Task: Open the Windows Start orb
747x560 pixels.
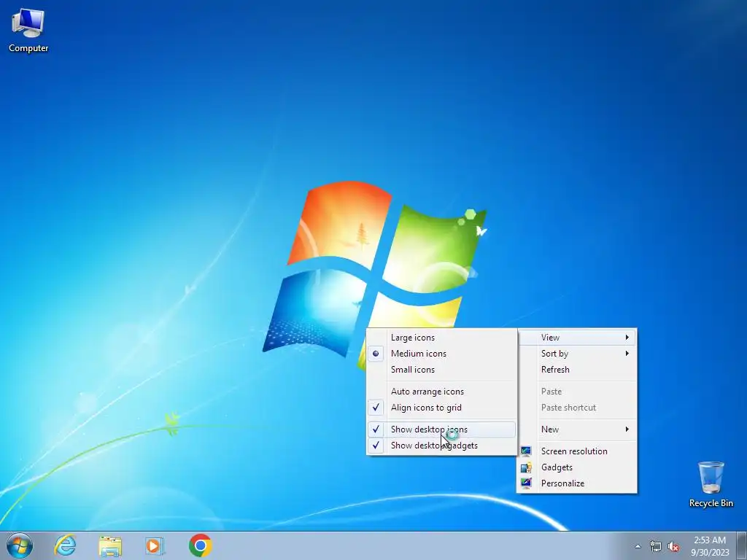Action: pyautogui.click(x=20, y=545)
